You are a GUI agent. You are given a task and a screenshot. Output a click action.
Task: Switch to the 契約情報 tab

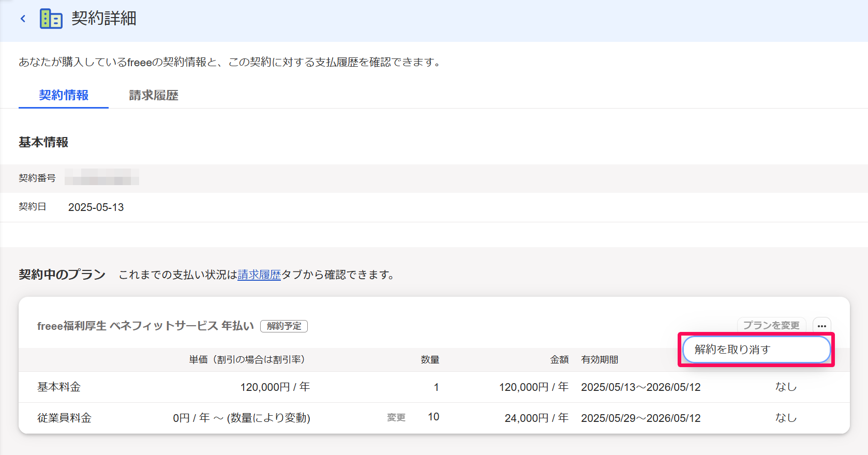(x=64, y=95)
